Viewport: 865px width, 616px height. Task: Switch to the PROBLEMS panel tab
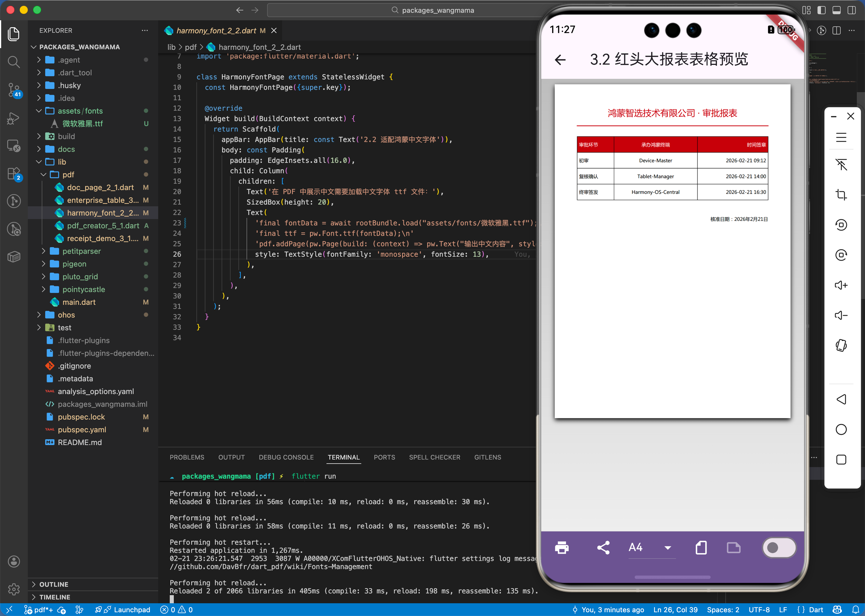(x=187, y=457)
